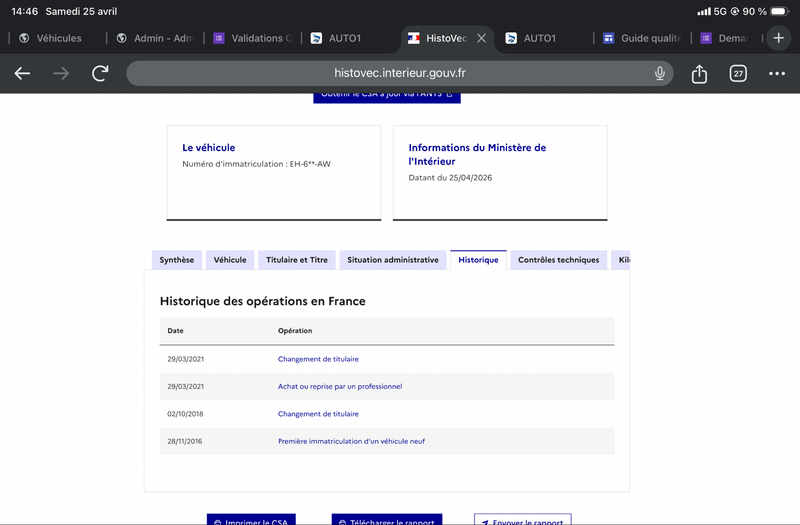Image resolution: width=800 pixels, height=525 pixels.
Task: Tap the browser back arrow
Action: click(22, 73)
